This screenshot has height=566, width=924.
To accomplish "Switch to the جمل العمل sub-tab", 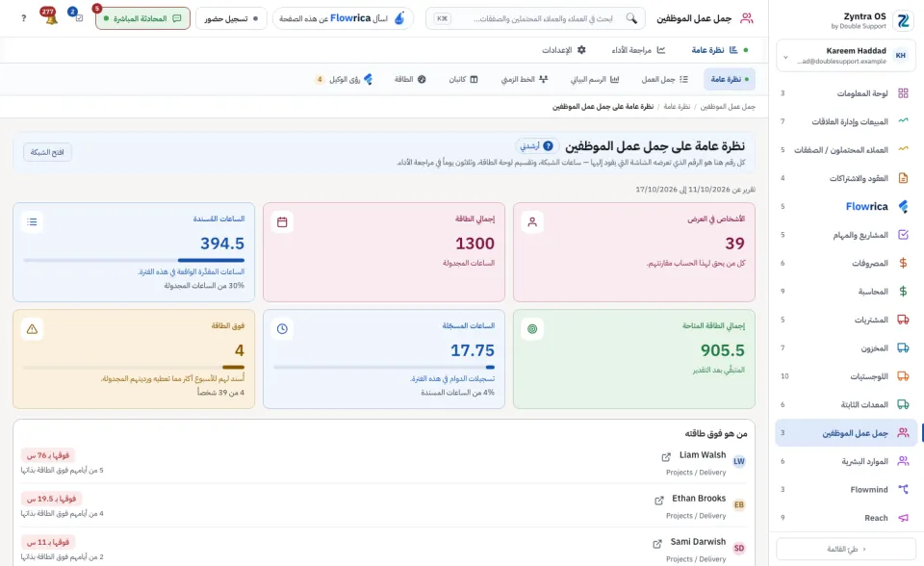I will tap(665, 79).
